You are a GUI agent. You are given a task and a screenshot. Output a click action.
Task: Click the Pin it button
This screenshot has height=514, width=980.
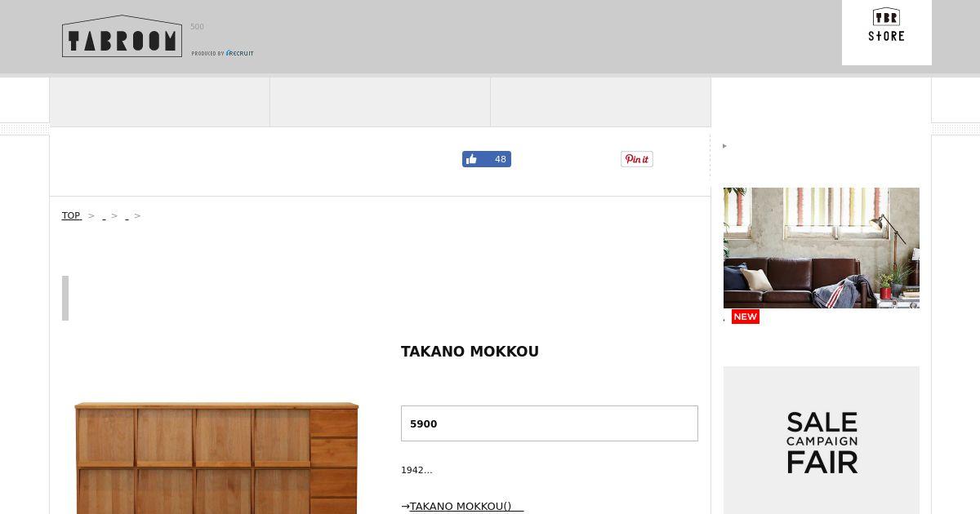[637, 159]
